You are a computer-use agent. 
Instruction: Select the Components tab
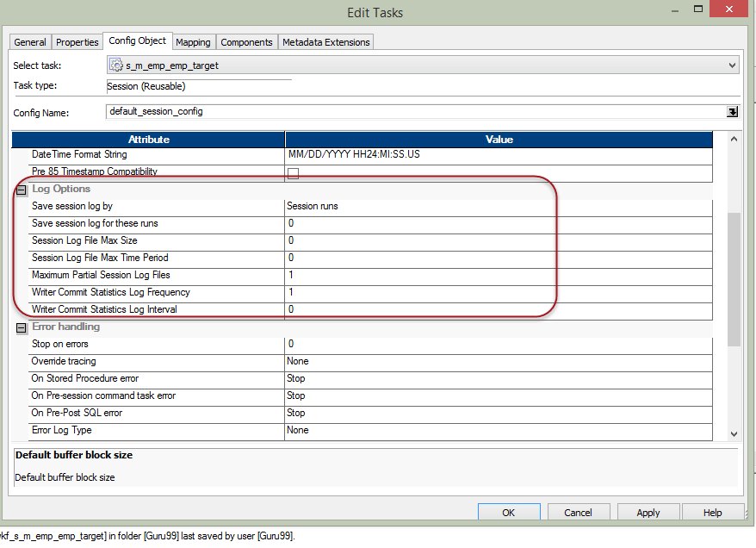pyautogui.click(x=246, y=42)
